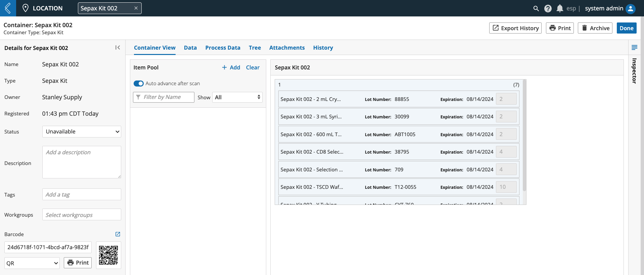Click quantity field of lot 38795
644x275 pixels.
click(506, 152)
